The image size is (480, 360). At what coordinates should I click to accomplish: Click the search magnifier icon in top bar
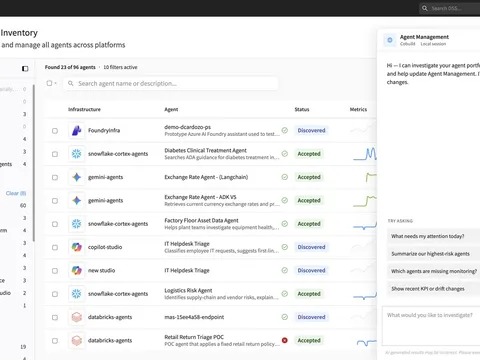tap(425, 8)
